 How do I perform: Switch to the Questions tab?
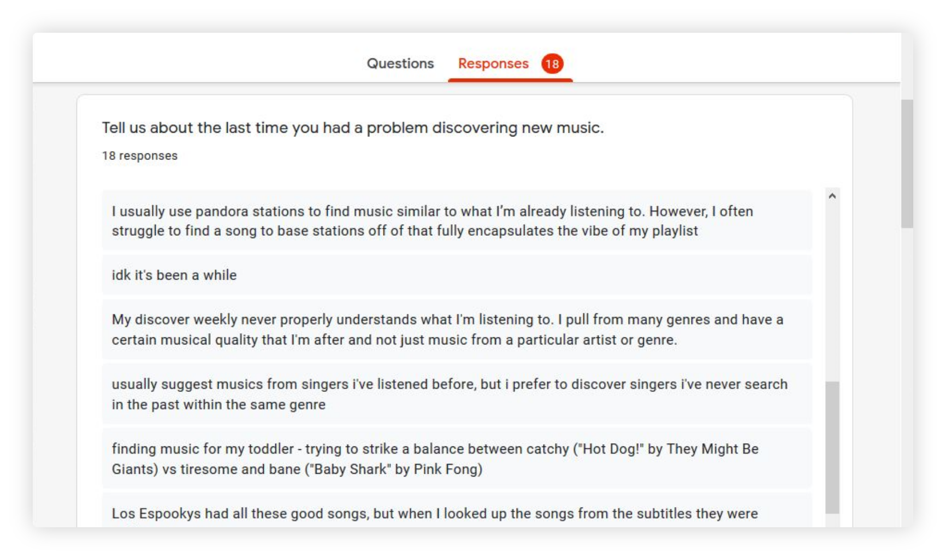point(400,63)
